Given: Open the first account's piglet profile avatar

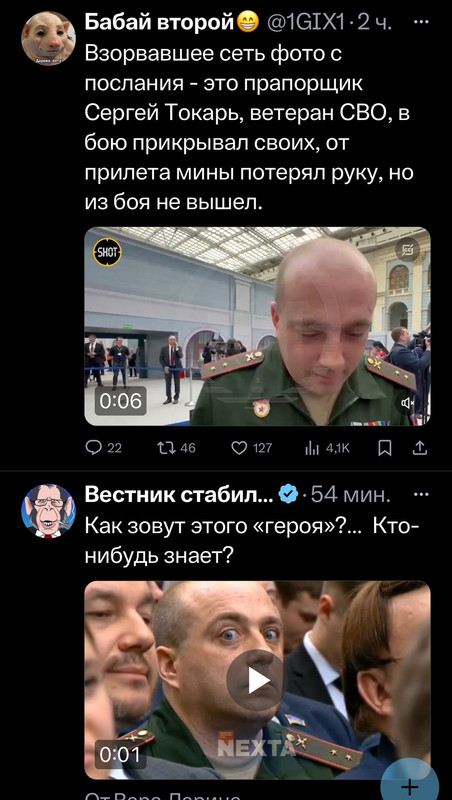Looking at the screenshot, I should 48,38.
